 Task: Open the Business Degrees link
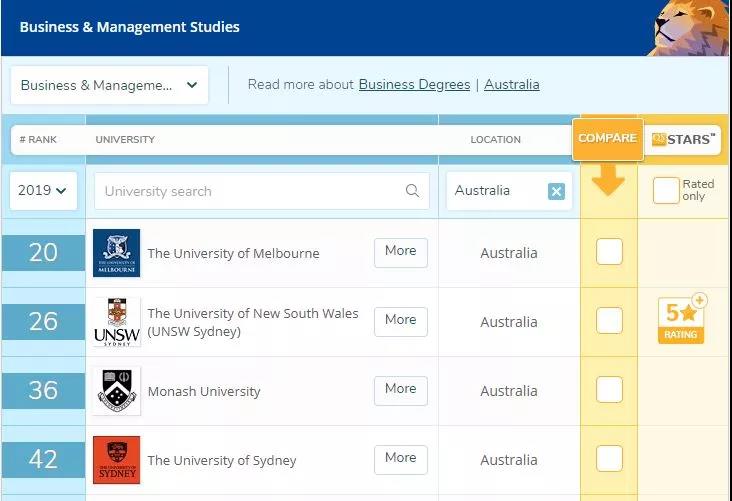414,85
